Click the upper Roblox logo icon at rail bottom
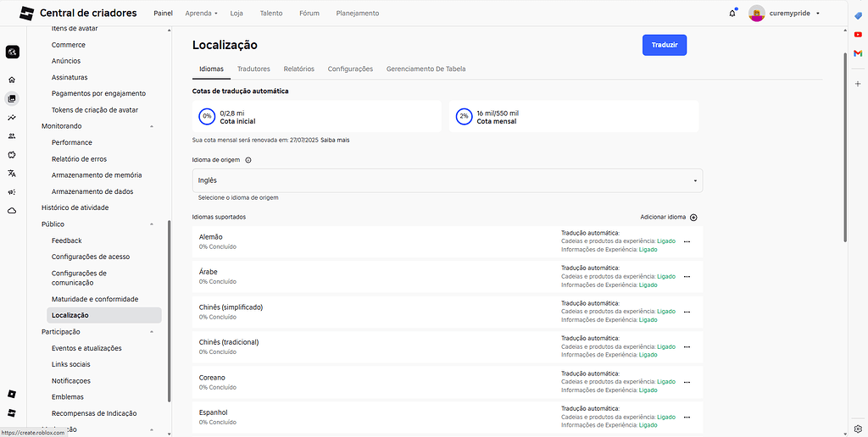The height and width of the screenshot is (437, 868). point(12,395)
